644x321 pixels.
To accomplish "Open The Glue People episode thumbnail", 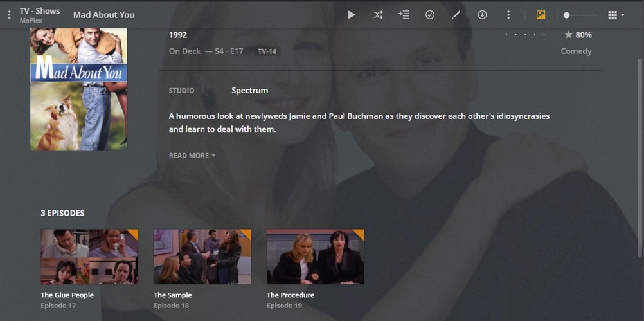I will click(89, 257).
